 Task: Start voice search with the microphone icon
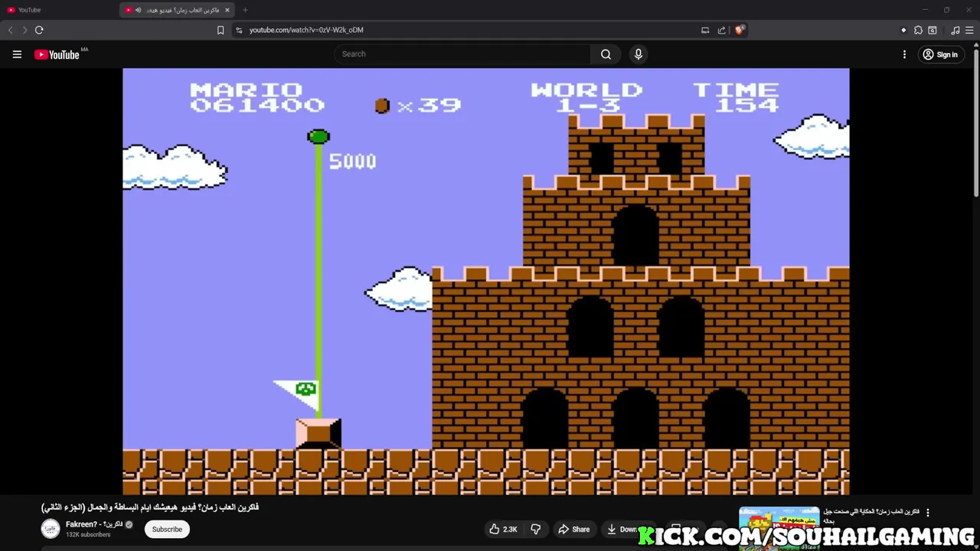(638, 54)
